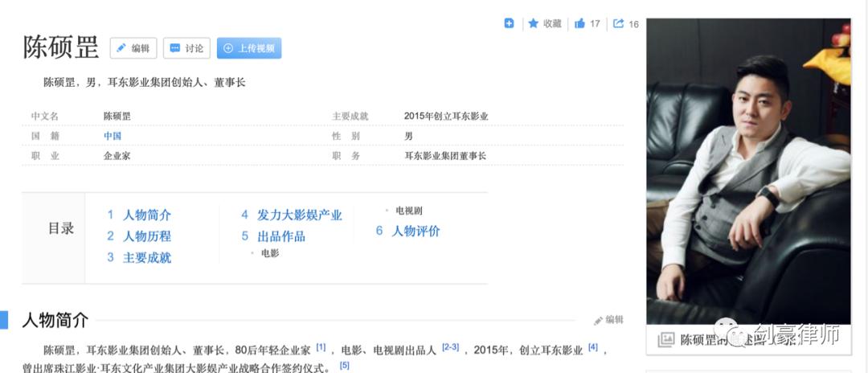
Task: Open the portrait photo of 陈硕罡
Action: [748, 171]
